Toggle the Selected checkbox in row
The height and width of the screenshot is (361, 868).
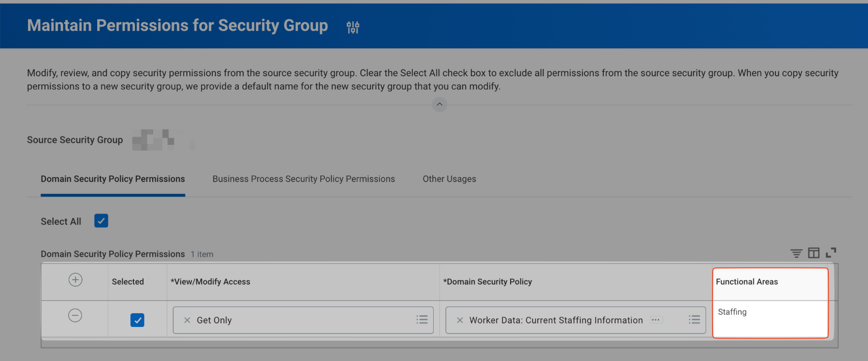137,320
